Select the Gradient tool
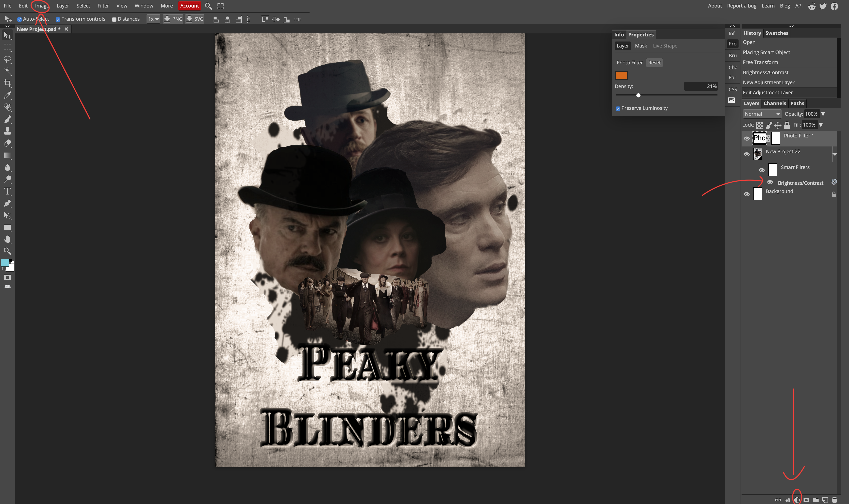The image size is (849, 504). pos(8,155)
